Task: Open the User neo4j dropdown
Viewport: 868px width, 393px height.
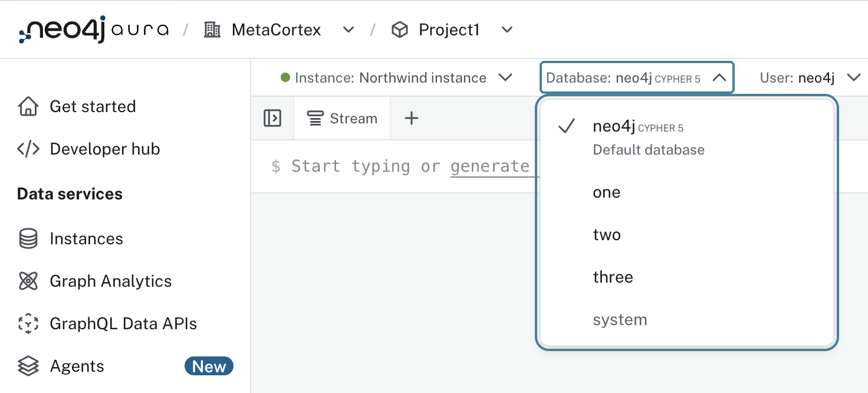Action: pyautogui.click(x=810, y=77)
